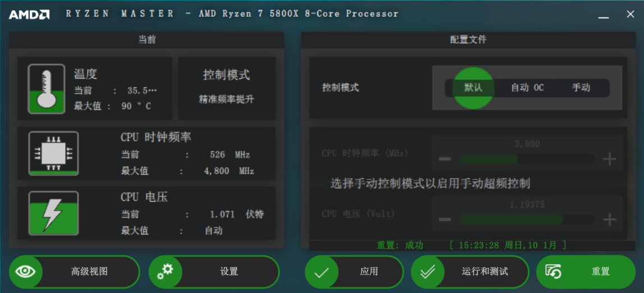The image size is (644, 293).
Task: Choose 手动 control mode
Action: click(581, 88)
